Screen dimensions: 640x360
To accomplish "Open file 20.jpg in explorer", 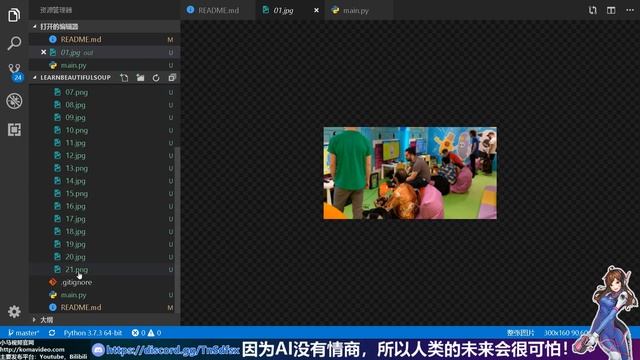I will click(102, 257).
